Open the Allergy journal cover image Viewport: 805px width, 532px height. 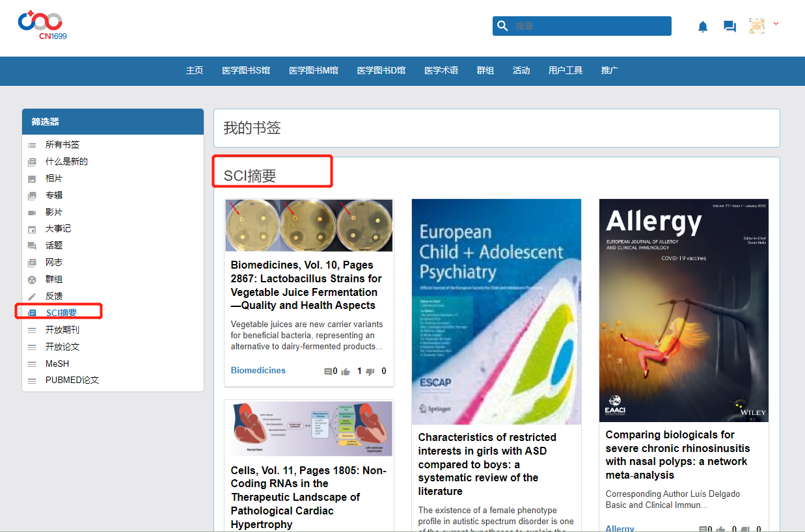(684, 310)
